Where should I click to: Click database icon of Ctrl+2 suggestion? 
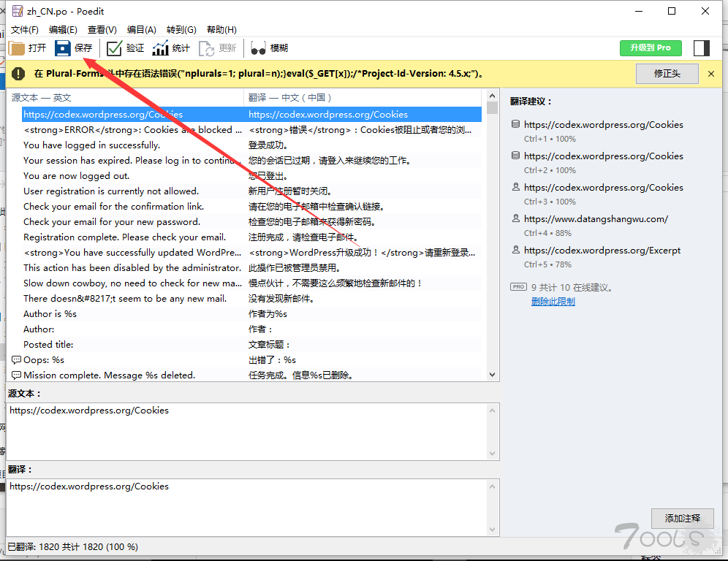coord(515,156)
